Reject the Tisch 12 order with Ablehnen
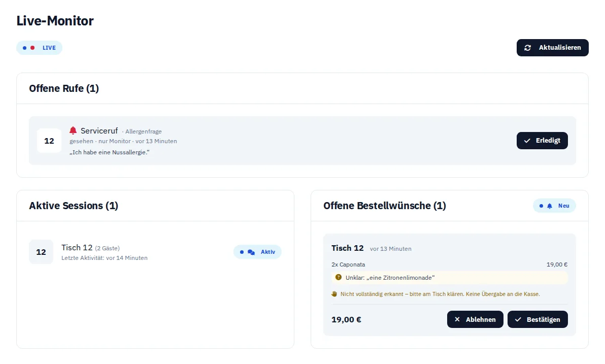 [x=475, y=319]
